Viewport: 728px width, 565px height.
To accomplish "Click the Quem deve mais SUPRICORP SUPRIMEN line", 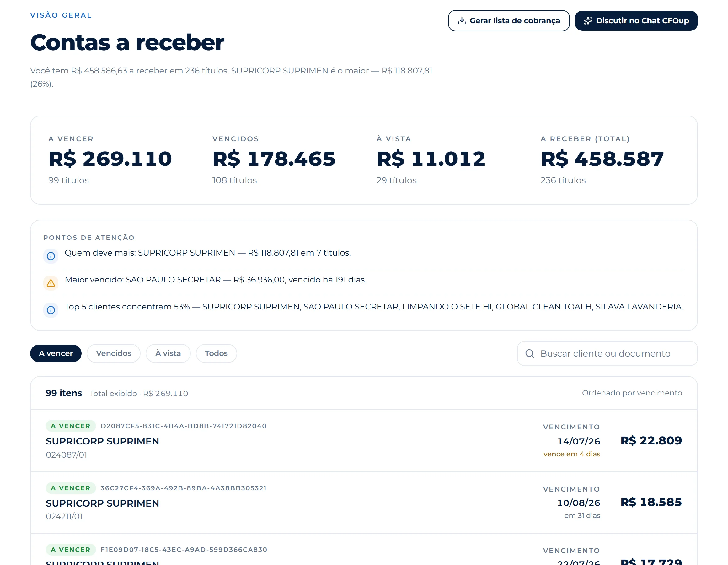I will tap(208, 253).
